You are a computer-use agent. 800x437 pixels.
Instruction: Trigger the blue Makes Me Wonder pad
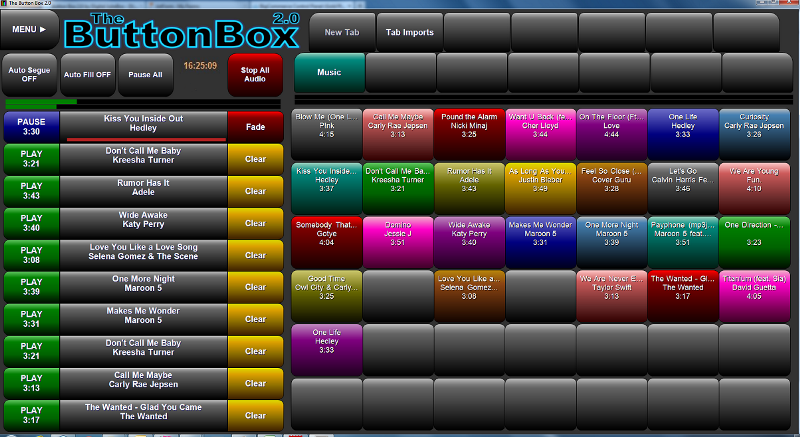pos(540,242)
